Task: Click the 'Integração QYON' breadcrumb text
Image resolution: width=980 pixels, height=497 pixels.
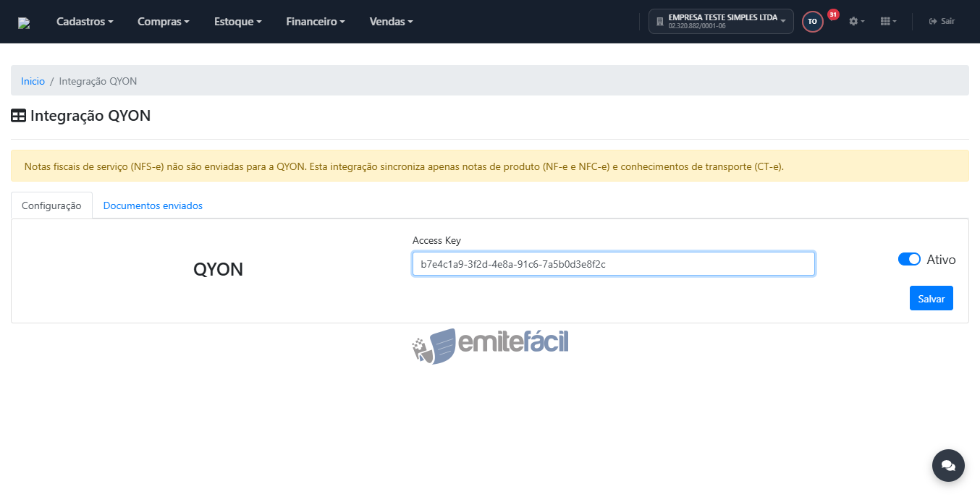Action: [98, 81]
